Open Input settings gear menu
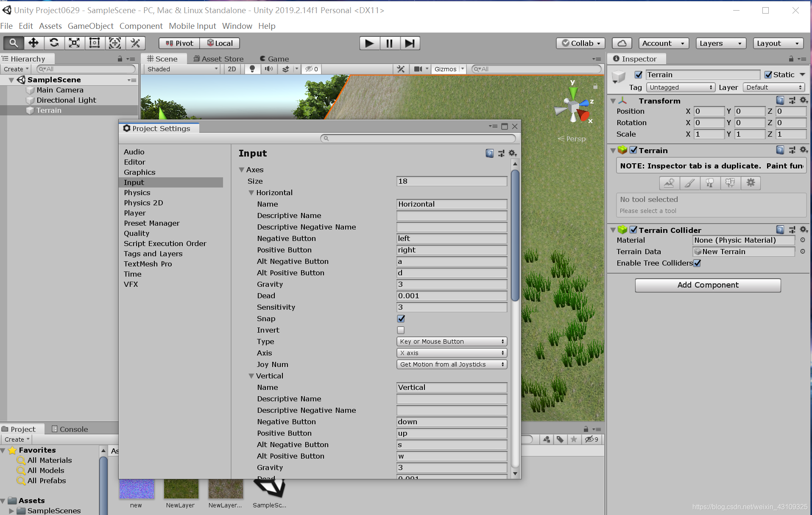The height and width of the screenshot is (515, 812). coord(513,153)
